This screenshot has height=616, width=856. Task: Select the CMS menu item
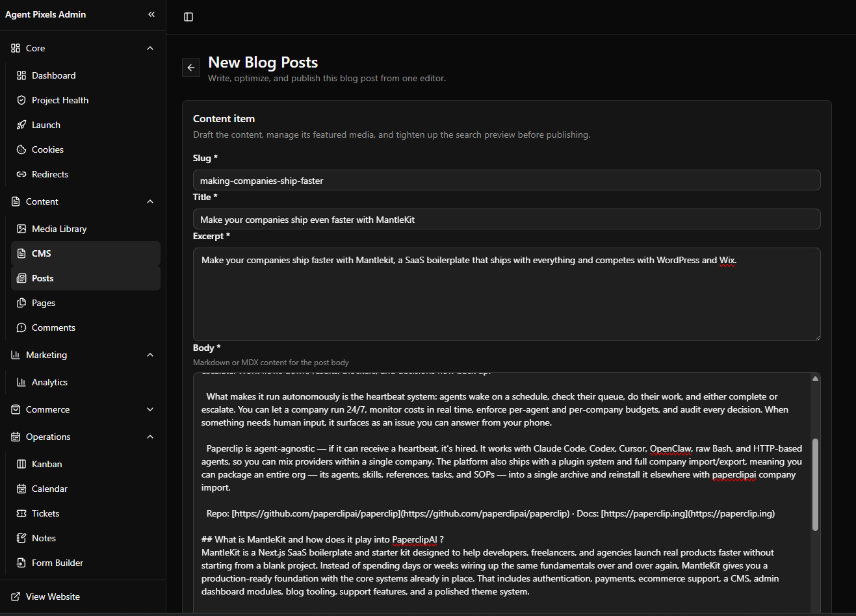(x=86, y=253)
